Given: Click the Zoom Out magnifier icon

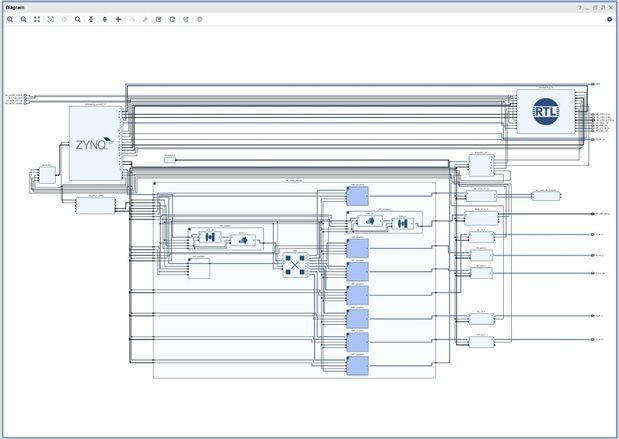Looking at the screenshot, I should point(23,19).
